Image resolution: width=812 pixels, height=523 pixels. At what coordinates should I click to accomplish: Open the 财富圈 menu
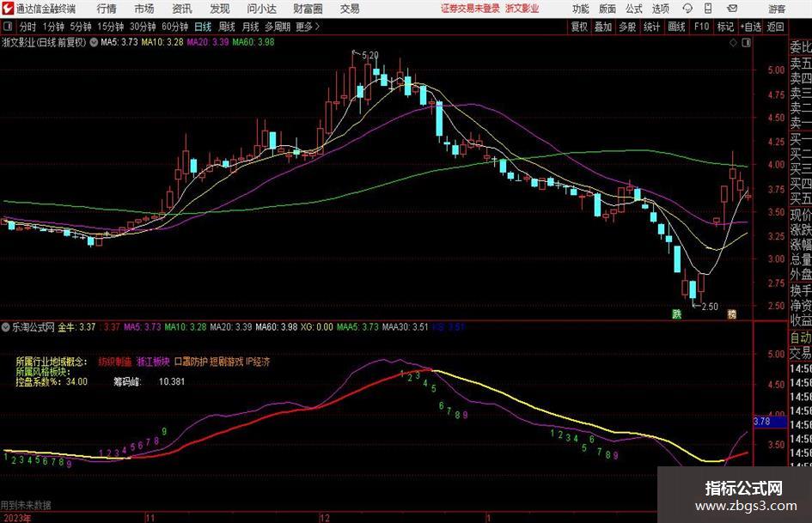tap(308, 9)
